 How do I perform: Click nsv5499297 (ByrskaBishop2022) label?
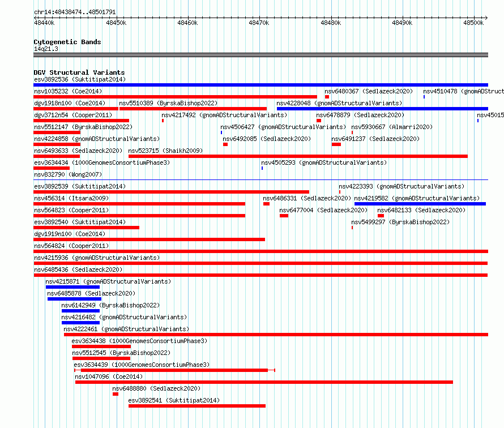point(400,222)
